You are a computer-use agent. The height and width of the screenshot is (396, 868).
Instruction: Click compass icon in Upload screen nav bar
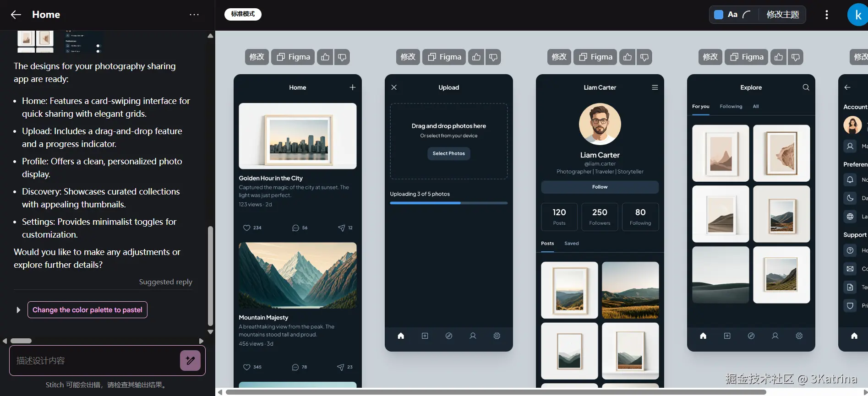(x=449, y=336)
